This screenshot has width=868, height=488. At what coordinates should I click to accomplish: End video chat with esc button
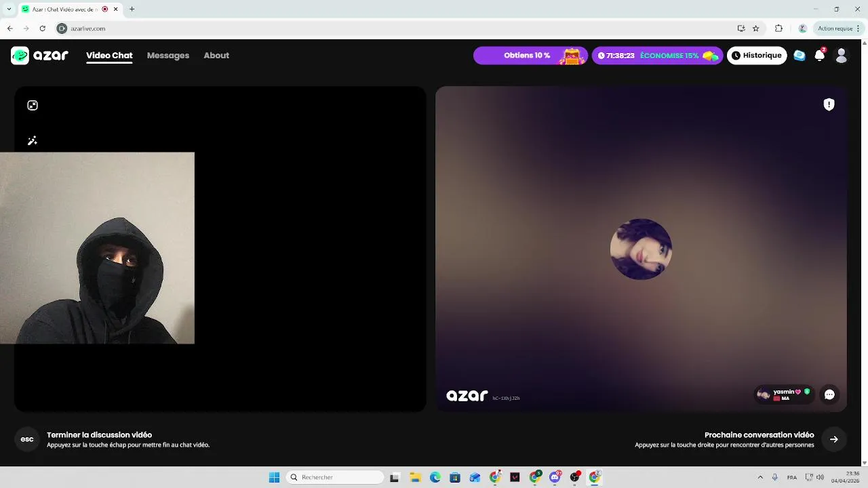click(x=27, y=439)
